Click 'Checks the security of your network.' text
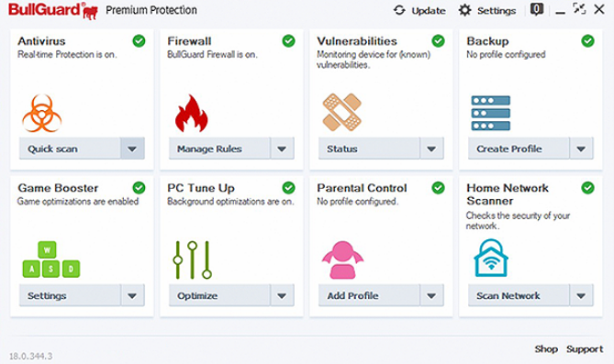Viewport: 614px width, 364px height. coord(518,221)
